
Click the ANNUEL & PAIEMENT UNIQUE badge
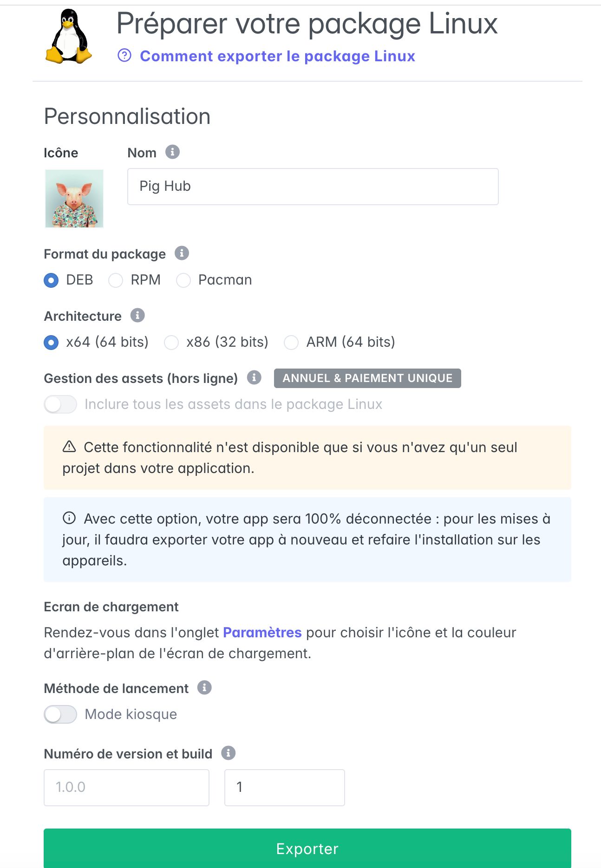tap(367, 378)
